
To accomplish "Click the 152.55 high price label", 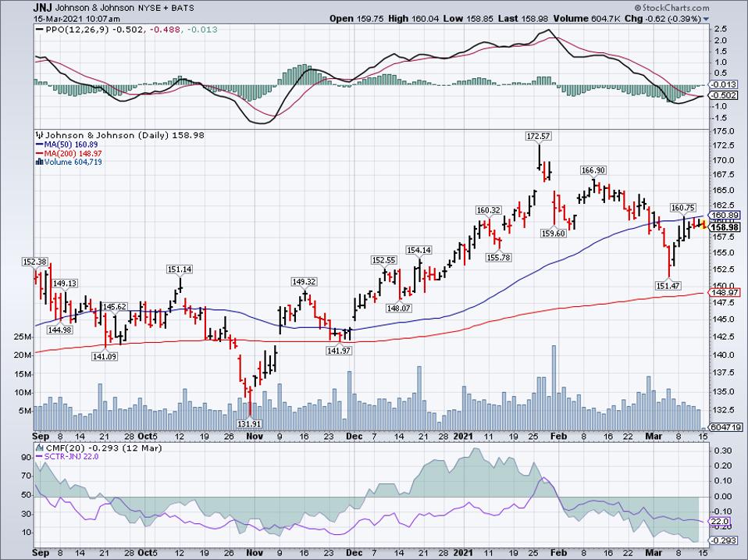I will [x=384, y=260].
